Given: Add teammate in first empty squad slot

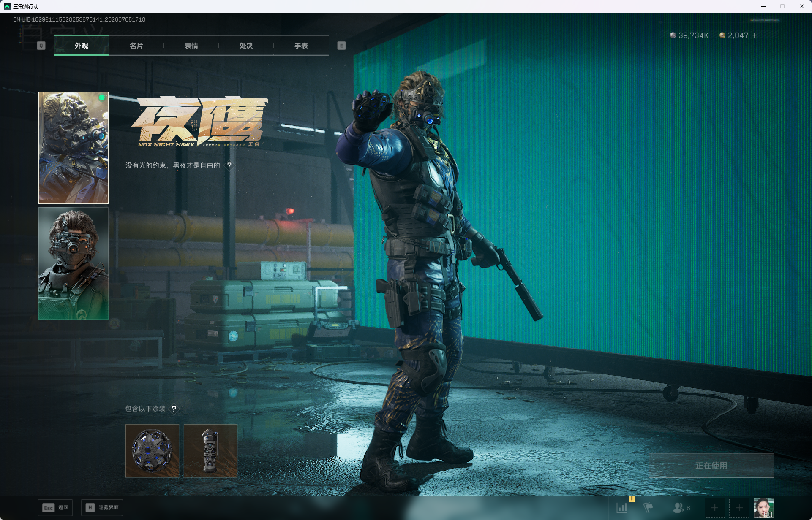Looking at the screenshot, I should [x=714, y=508].
